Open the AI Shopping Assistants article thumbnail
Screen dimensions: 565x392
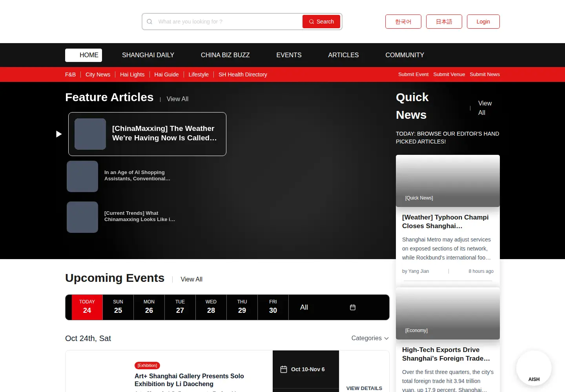pyautogui.click(x=82, y=176)
